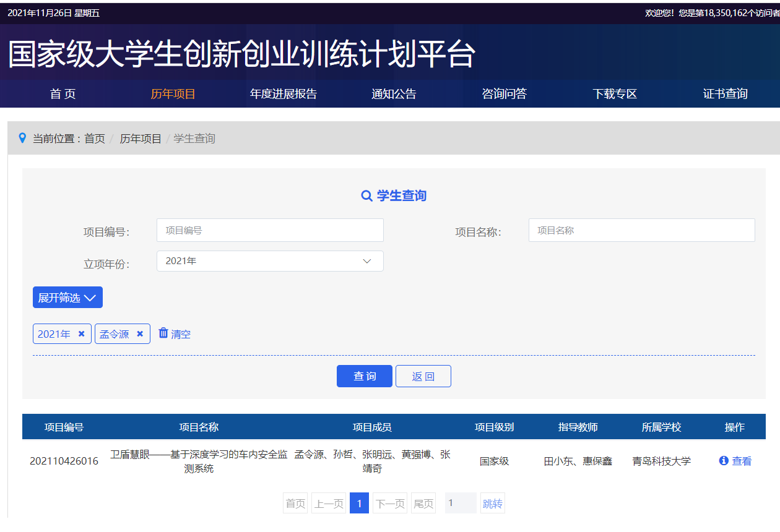This screenshot has height=532, width=780.
Task: Remove the 2021年 filter tag
Action: point(81,334)
